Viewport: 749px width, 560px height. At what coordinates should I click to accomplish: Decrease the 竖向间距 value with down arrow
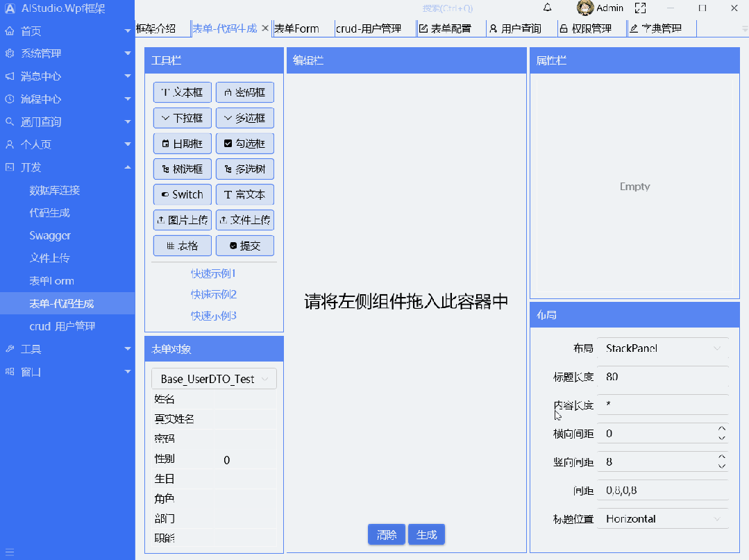tap(722, 466)
